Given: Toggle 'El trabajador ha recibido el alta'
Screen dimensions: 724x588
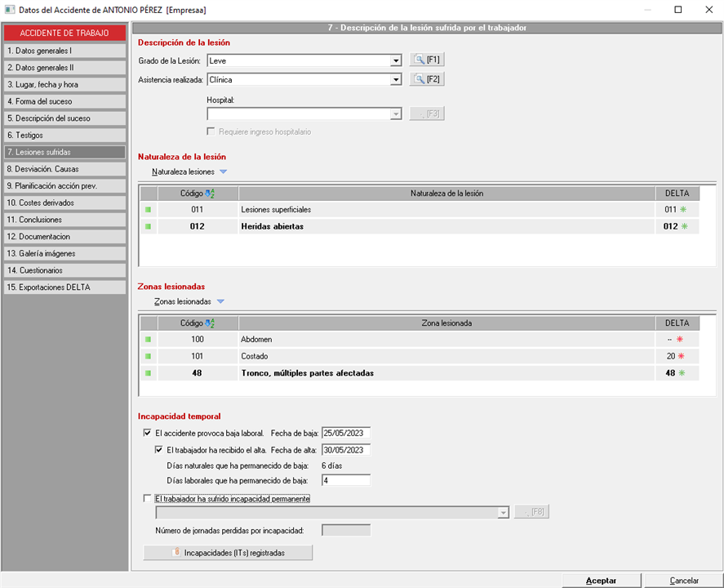Looking at the screenshot, I should click(x=159, y=450).
